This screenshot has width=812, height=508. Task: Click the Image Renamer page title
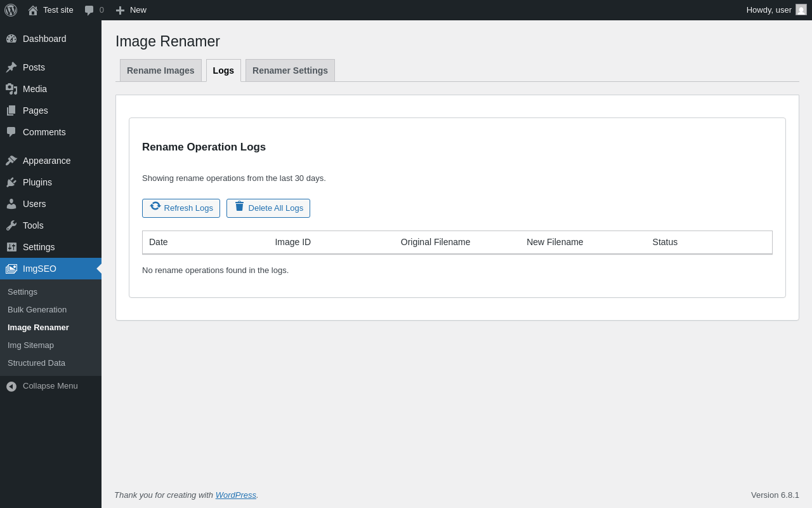(x=167, y=41)
